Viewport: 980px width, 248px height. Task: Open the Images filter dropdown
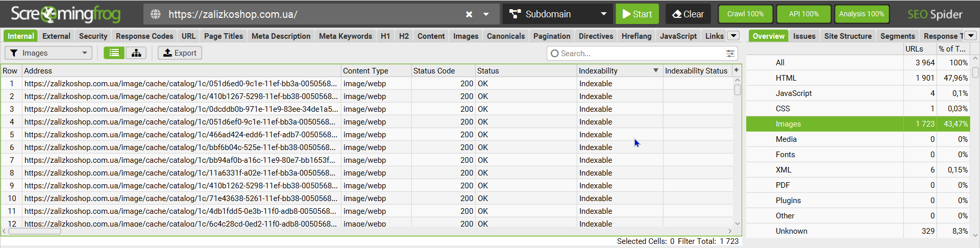(x=48, y=53)
